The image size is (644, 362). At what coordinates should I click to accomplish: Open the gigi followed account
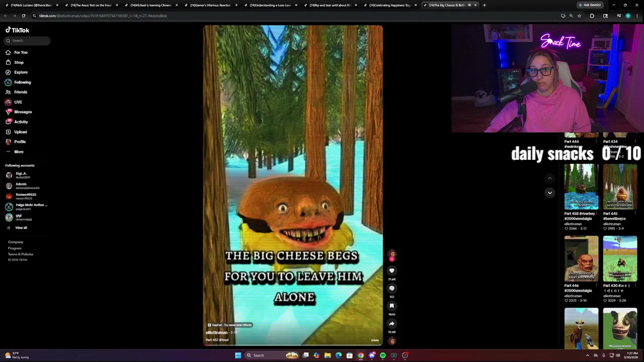[19, 217]
